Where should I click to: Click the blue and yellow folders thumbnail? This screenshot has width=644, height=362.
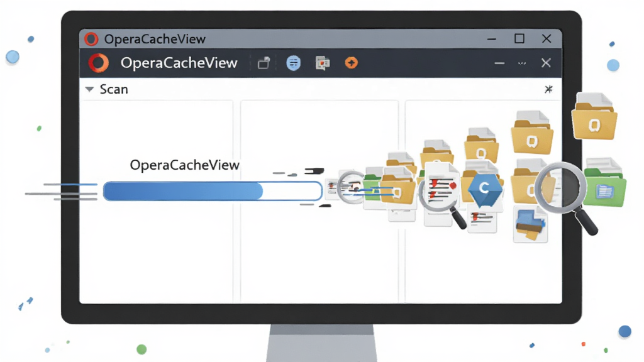coord(530,225)
